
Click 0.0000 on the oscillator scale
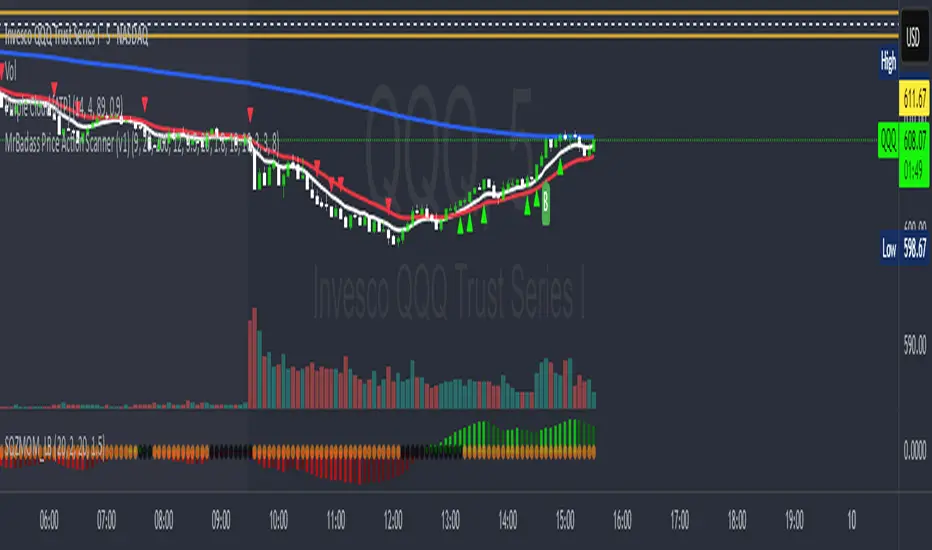click(914, 450)
